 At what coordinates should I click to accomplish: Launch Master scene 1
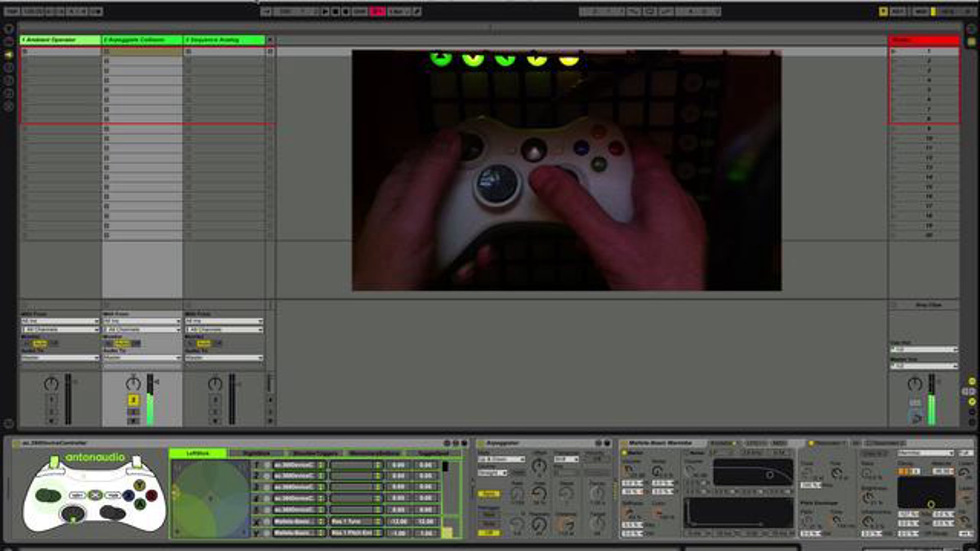point(893,51)
